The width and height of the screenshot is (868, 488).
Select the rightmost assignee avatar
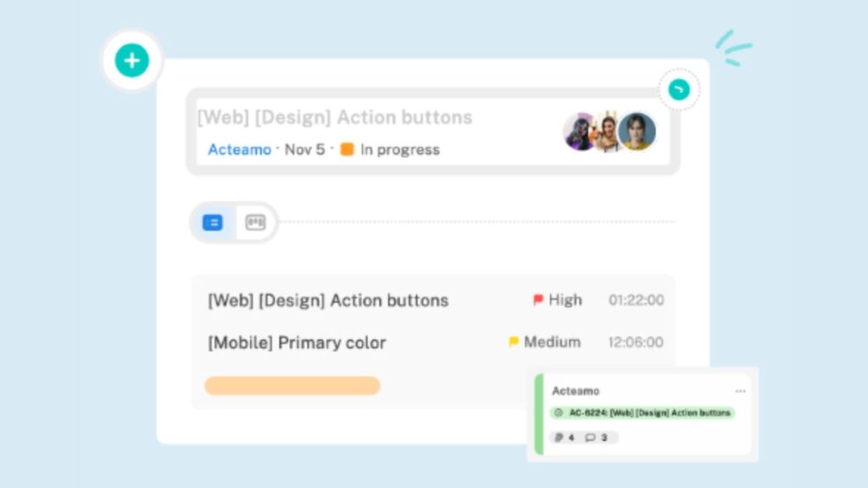pyautogui.click(x=637, y=131)
